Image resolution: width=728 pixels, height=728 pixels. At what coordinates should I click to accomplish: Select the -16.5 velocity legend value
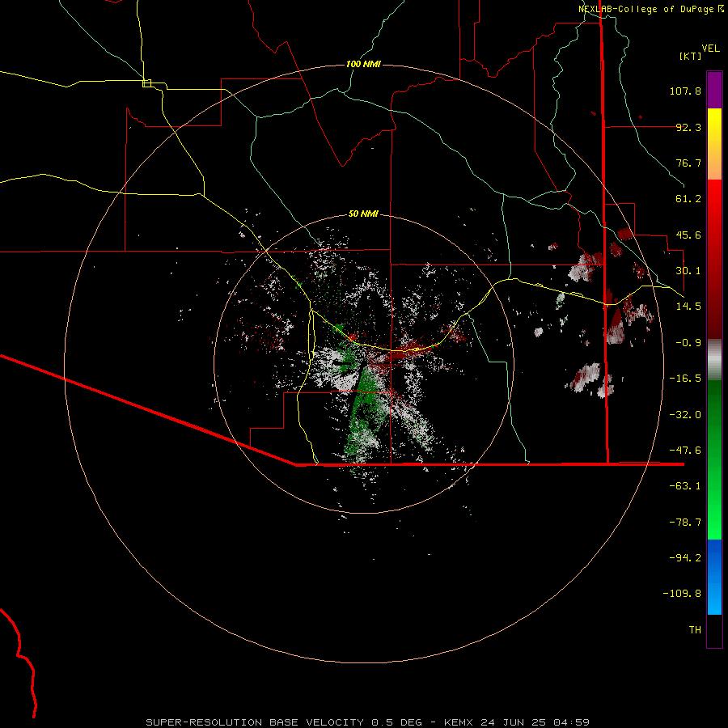[685, 379]
